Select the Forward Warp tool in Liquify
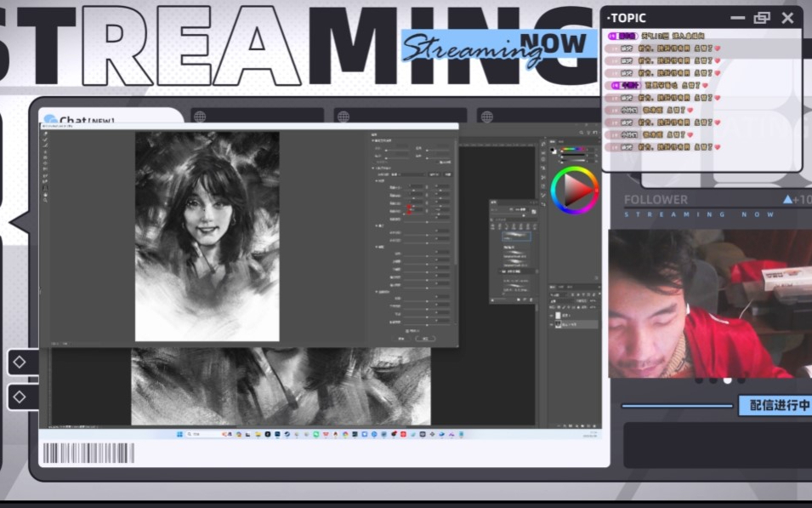This screenshot has height=508, width=812. [44, 134]
